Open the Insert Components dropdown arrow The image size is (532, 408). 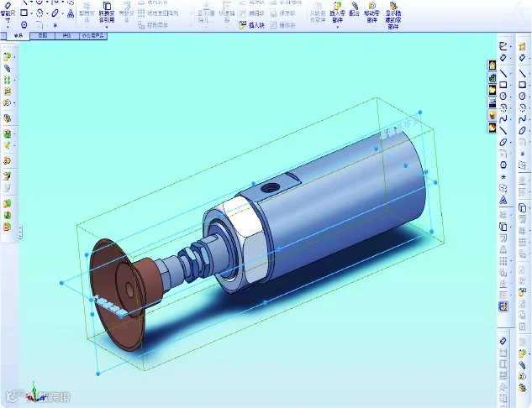337,27
